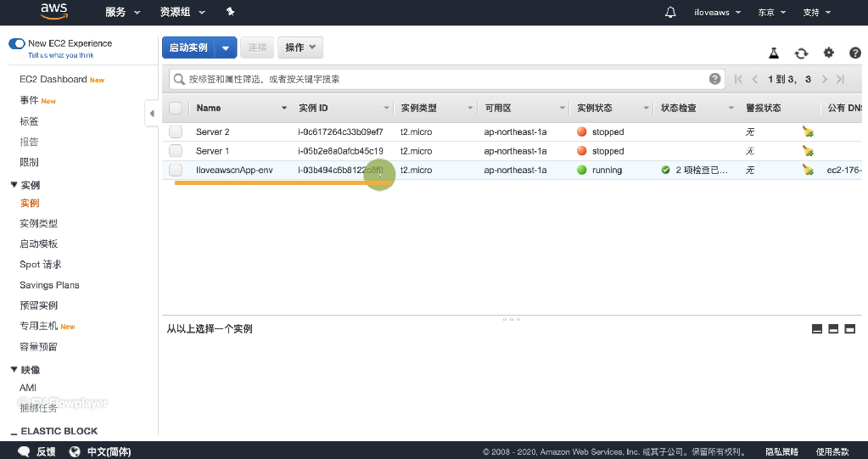Open AMI in sidebar

pos(28,388)
